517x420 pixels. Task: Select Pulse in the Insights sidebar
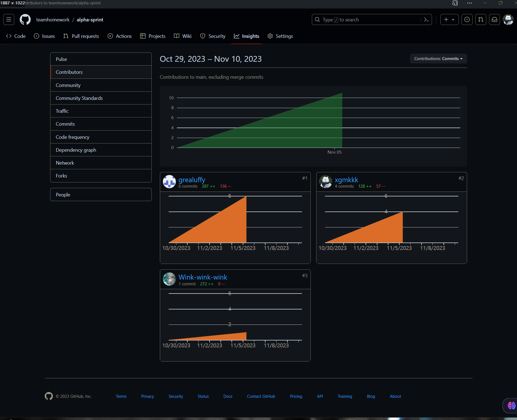61,59
